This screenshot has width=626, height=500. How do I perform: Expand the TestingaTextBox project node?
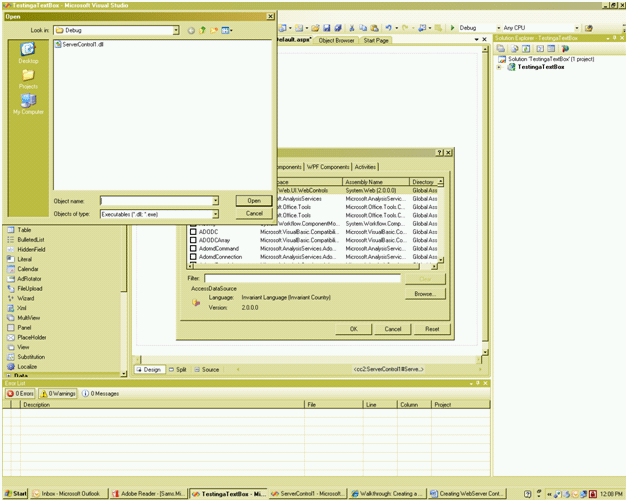(500, 67)
